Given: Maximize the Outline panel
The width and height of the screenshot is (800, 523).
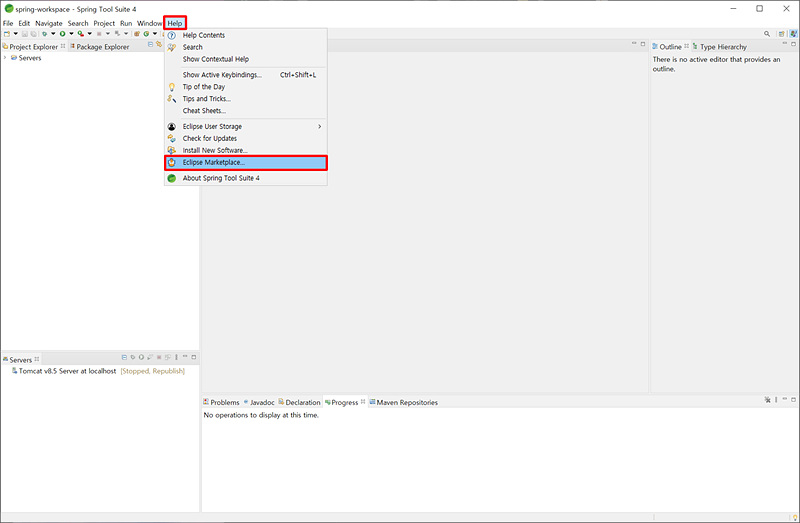Looking at the screenshot, I should pyautogui.click(x=793, y=44).
